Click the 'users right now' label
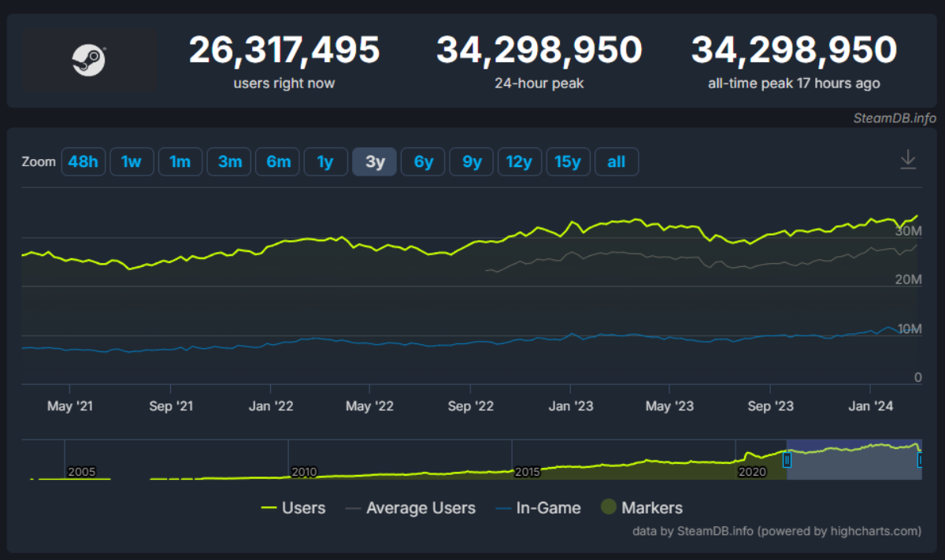 click(284, 83)
